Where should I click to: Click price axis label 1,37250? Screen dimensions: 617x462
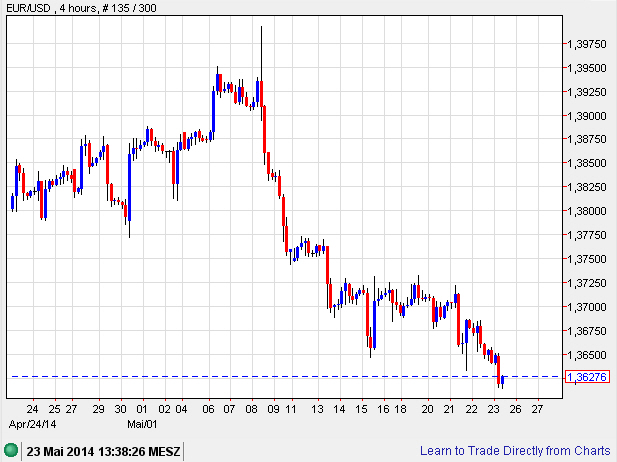tap(587, 283)
